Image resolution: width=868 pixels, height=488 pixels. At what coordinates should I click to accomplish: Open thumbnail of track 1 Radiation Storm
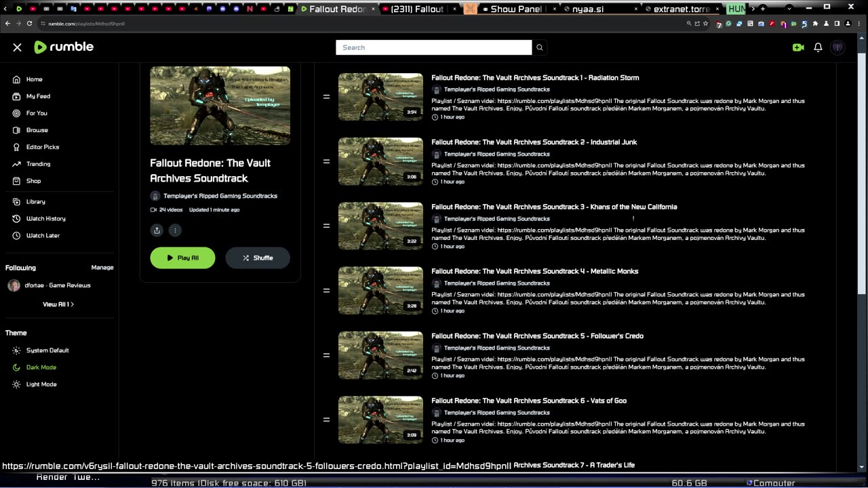(x=380, y=97)
